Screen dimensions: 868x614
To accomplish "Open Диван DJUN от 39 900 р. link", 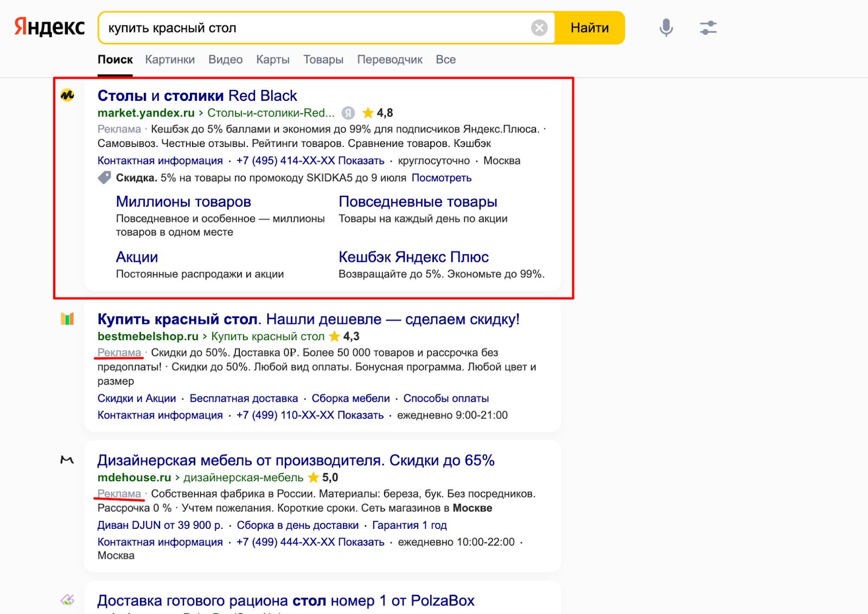I will click(161, 525).
